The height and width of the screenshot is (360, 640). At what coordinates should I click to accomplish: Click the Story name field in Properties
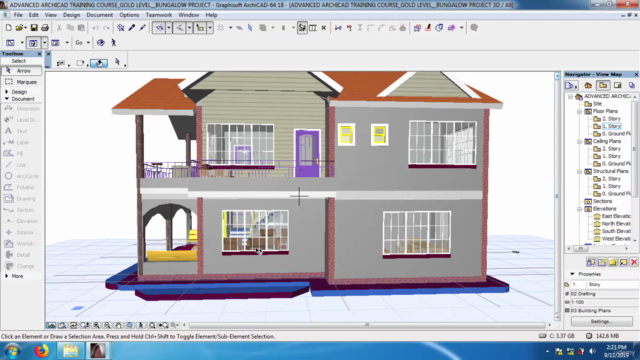[612, 284]
